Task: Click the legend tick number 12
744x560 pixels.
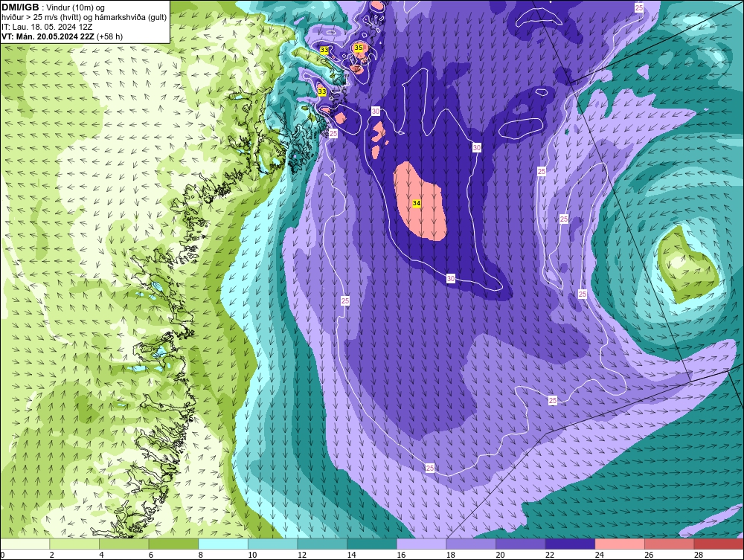Action: 302,555
